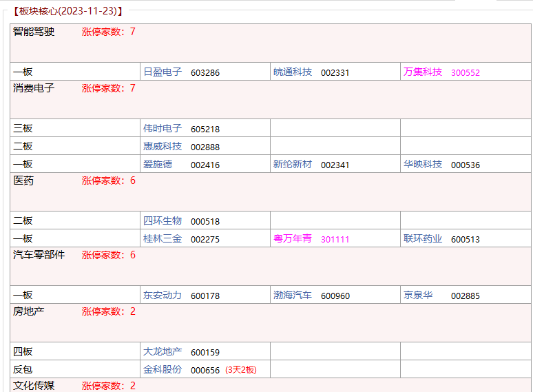
Task: Open stock 金科股份 000656
Action: (181, 370)
